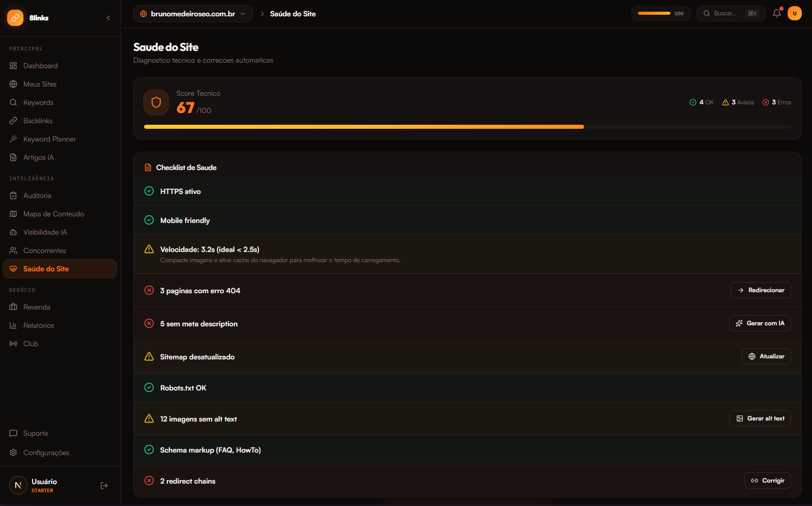Click the logout icon next to Usuário
The image size is (812, 506).
(x=104, y=486)
